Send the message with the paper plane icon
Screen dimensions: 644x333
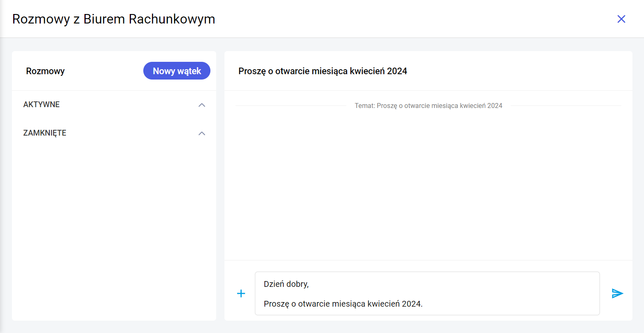tap(617, 293)
